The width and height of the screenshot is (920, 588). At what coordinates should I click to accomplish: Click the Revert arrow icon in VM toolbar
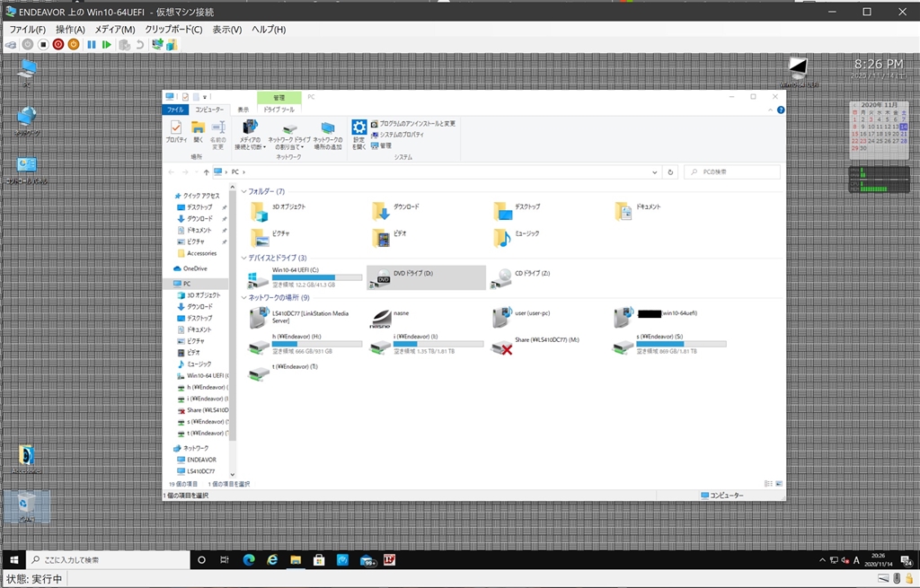tap(139, 45)
